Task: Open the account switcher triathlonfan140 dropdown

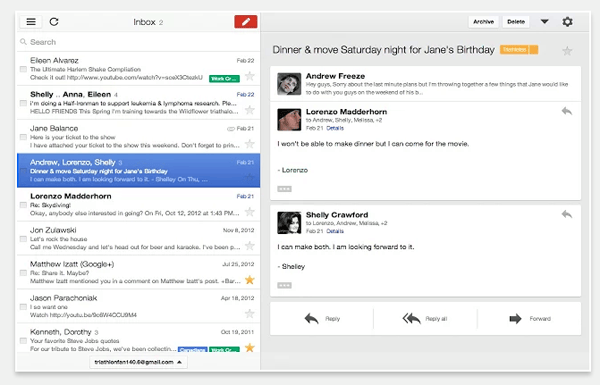Action: 139,362
